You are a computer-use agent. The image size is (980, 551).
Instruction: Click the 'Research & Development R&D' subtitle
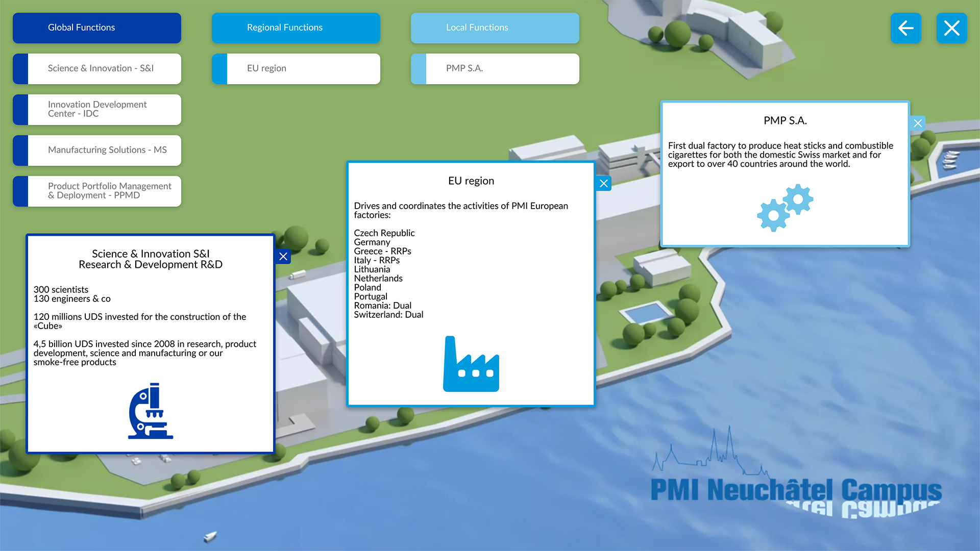(151, 265)
